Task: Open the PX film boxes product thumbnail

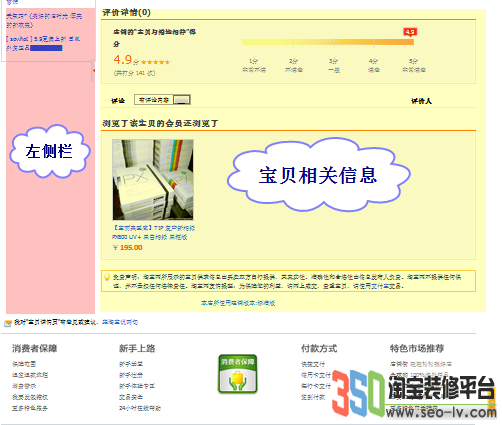Action: pyautogui.click(x=153, y=180)
